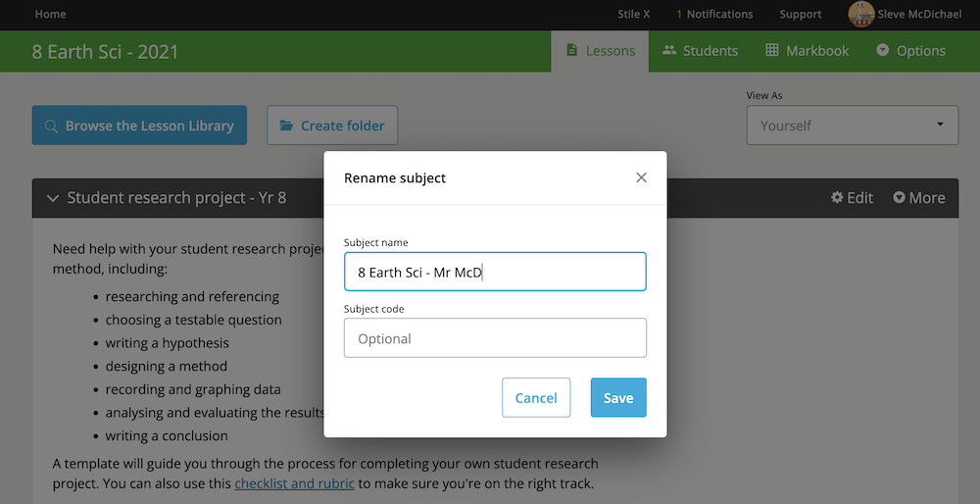980x504 pixels.
Task: Click into the Subject name field
Action: point(495,272)
